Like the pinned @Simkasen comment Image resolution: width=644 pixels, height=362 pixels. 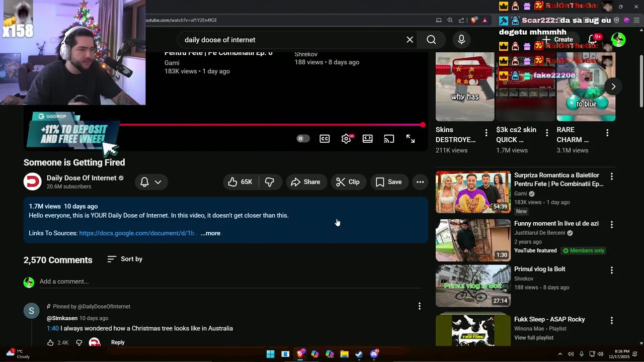[x=50, y=342]
